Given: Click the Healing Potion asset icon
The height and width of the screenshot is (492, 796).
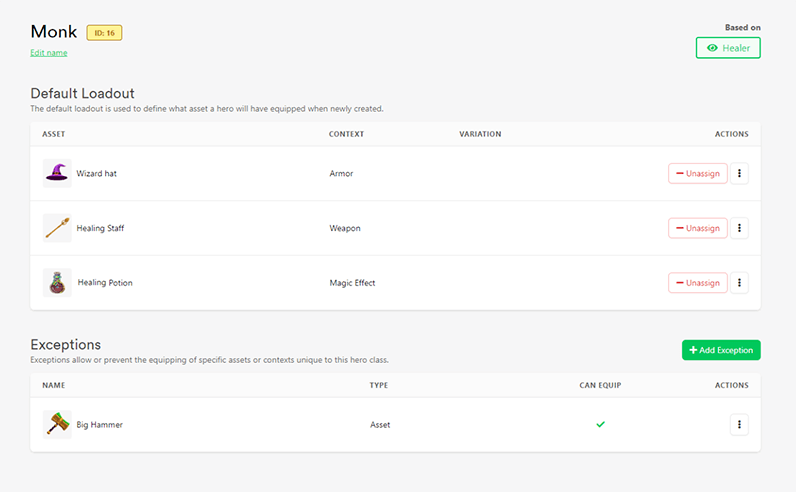Looking at the screenshot, I should click(57, 283).
